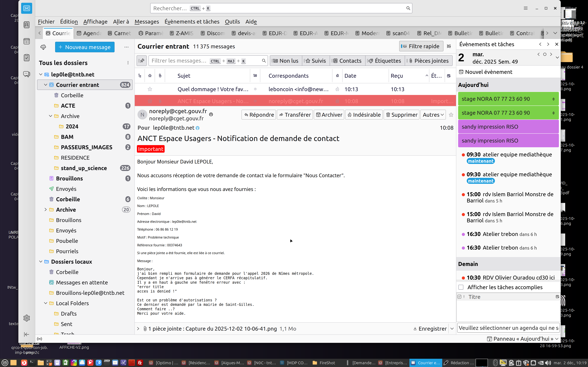588x367 pixels.
Task: Open the Outils menu
Action: coord(232,22)
